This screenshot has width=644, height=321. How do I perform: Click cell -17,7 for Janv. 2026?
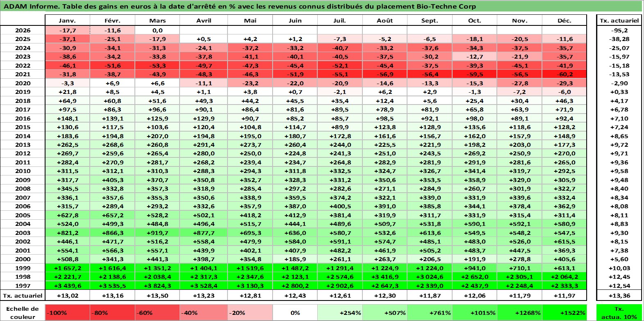pos(67,30)
